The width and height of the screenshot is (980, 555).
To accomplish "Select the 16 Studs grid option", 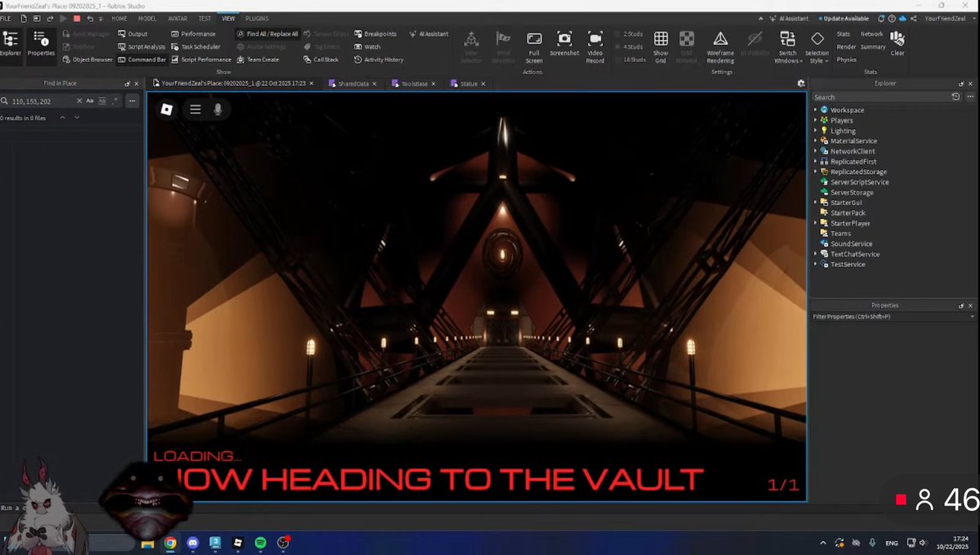I will pos(629,60).
